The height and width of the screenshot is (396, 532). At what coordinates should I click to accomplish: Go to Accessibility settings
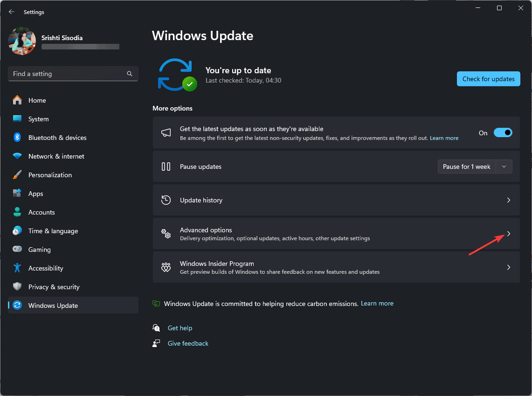click(x=73, y=268)
